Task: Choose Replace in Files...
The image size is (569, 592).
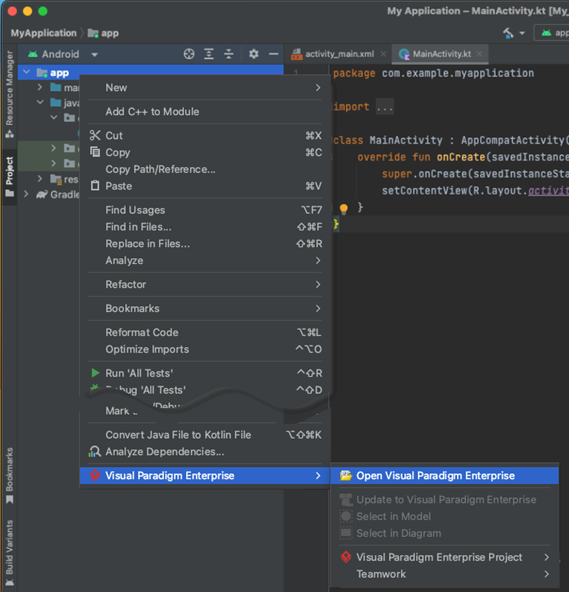Action: click(x=205, y=244)
